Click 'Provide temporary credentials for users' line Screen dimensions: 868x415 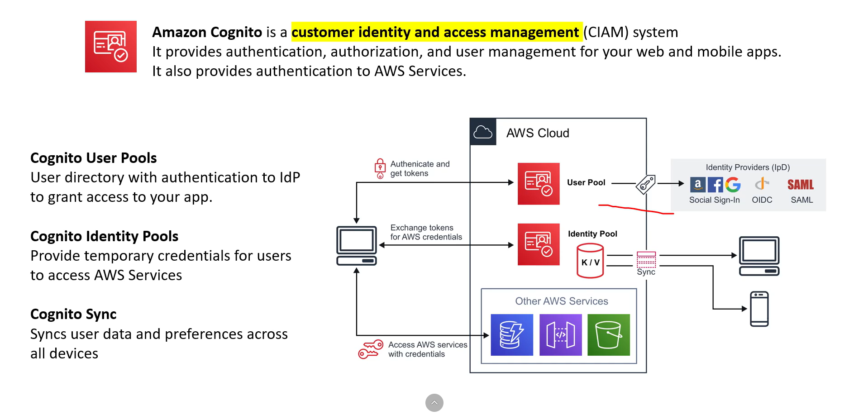click(161, 256)
